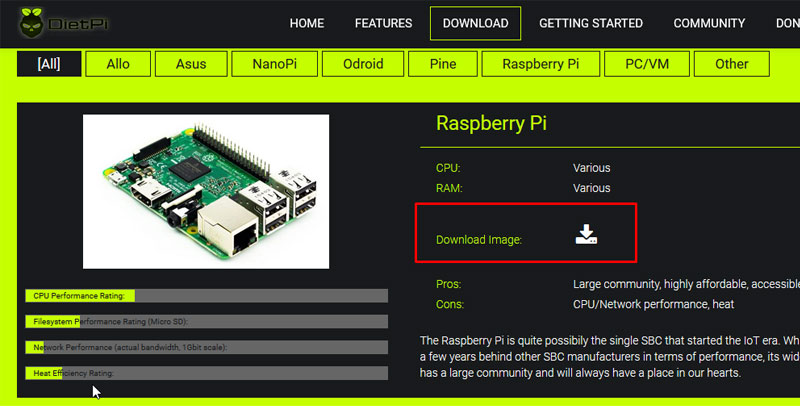Click the CPU Performance Rating bar
This screenshot has width=800, height=406.
pos(207,296)
